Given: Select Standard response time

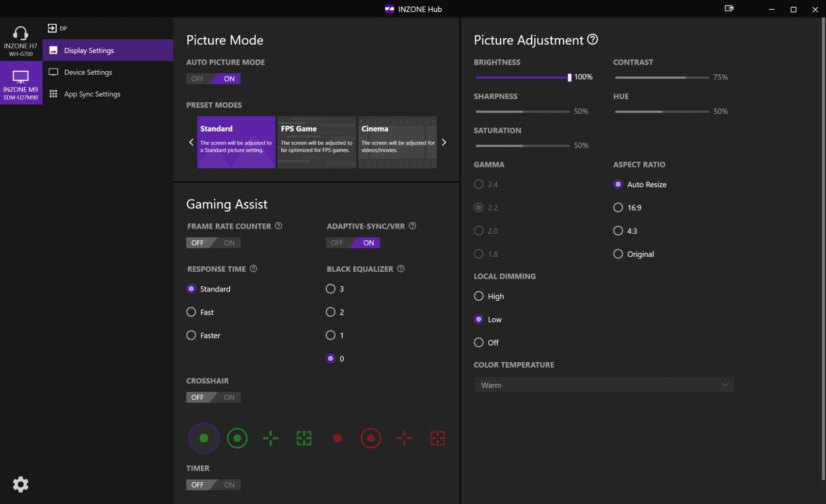Looking at the screenshot, I should coord(209,289).
